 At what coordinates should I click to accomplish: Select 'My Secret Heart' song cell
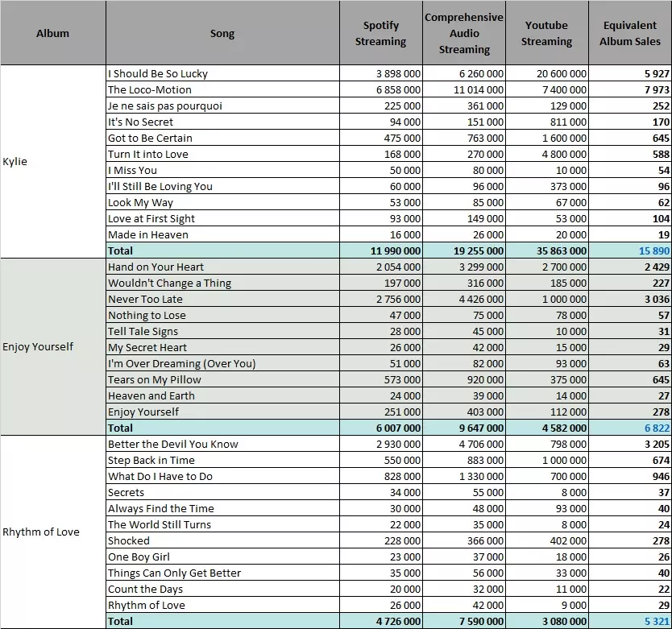(222, 347)
